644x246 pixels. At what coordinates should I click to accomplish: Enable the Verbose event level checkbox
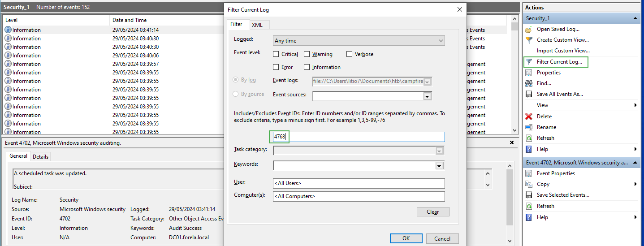tap(349, 54)
